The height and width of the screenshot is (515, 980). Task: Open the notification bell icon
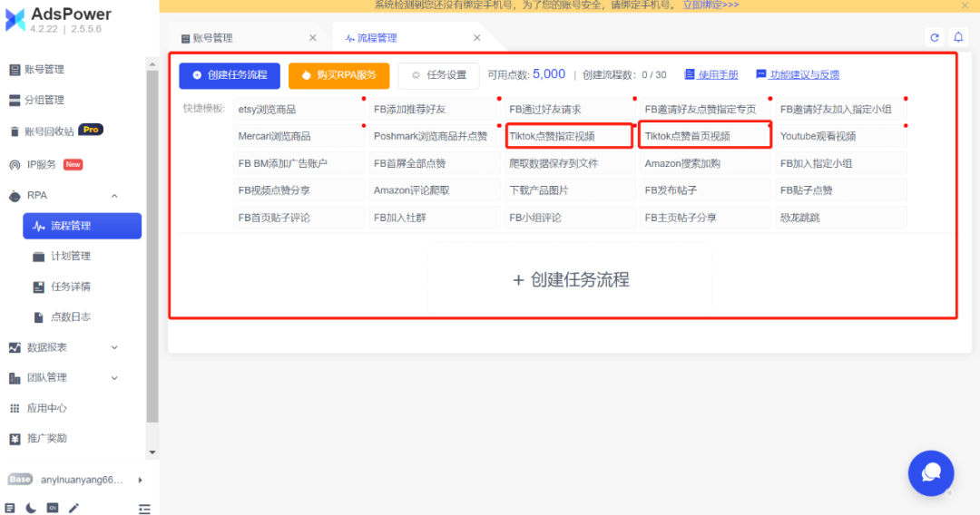coord(958,37)
